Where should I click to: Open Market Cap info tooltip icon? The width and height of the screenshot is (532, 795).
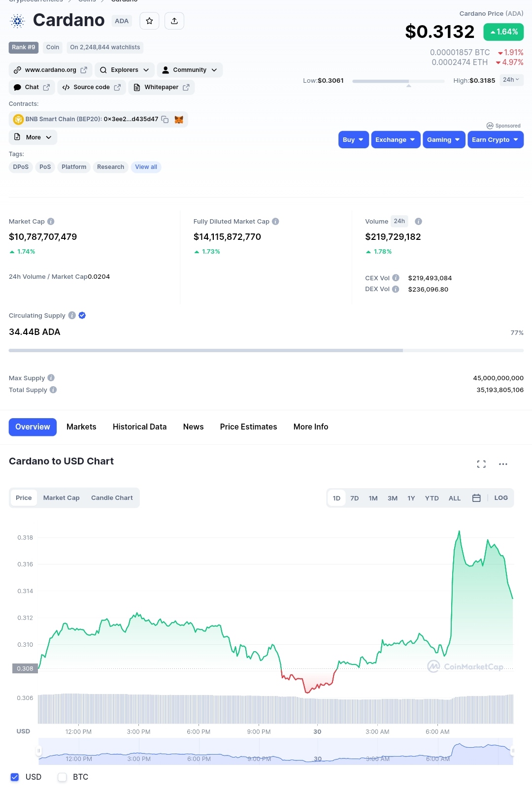click(51, 222)
